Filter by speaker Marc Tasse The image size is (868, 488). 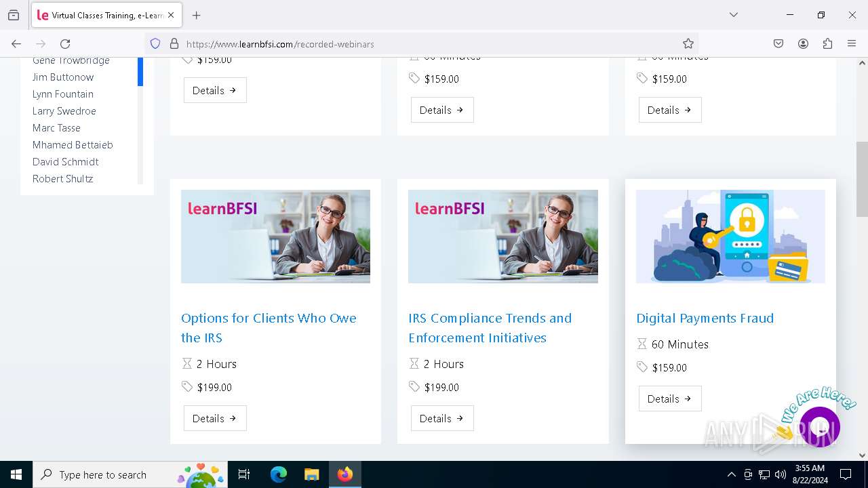coord(56,128)
